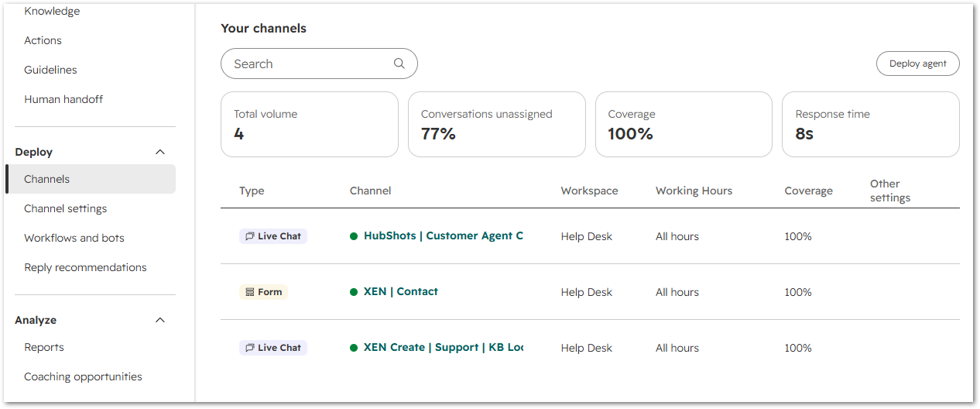Collapse the Deploy section chevron
Viewport: 980px width, 409px height.
tap(160, 152)
